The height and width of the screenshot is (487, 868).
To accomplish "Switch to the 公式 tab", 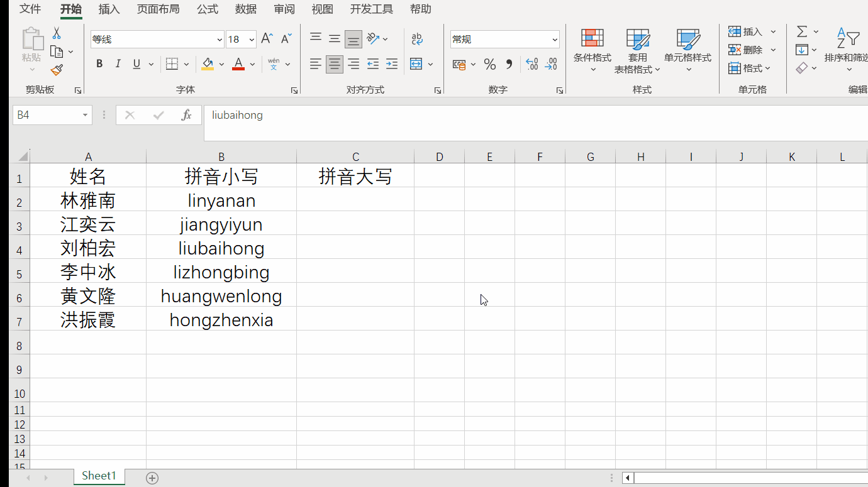I will pos(208,9).
